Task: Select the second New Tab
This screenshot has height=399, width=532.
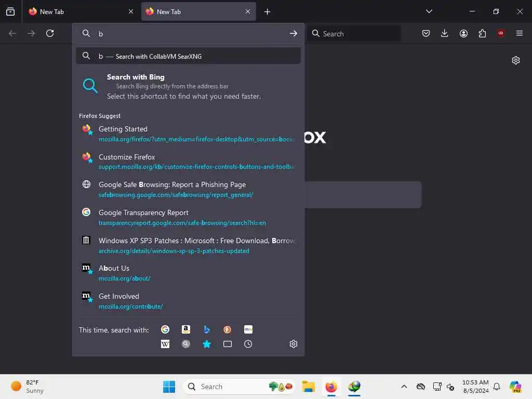Action: (x=198, y=11)
